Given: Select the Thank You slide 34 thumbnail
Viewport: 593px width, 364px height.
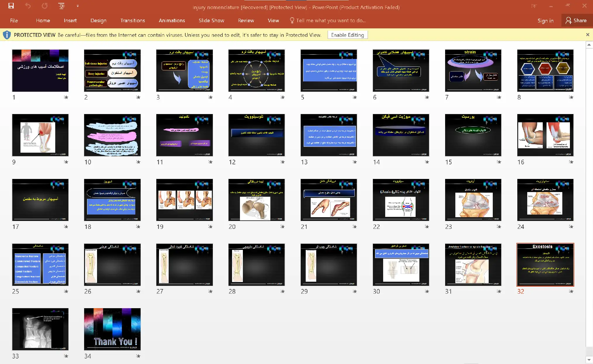Looking at the screenshot, I should coord(112,329).
